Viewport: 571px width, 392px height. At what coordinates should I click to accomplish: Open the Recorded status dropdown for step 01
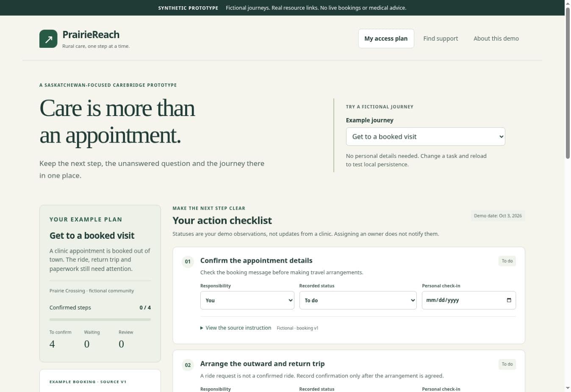pos(358,300)
